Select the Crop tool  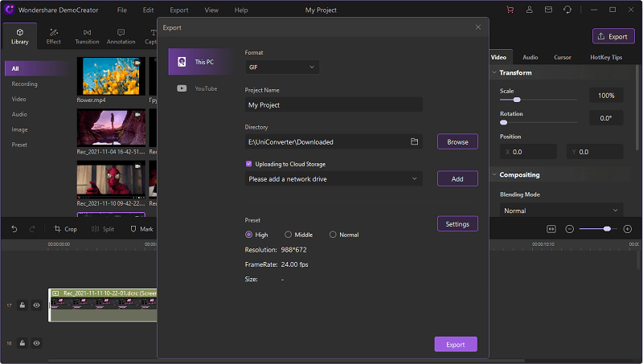pos(65,229)
